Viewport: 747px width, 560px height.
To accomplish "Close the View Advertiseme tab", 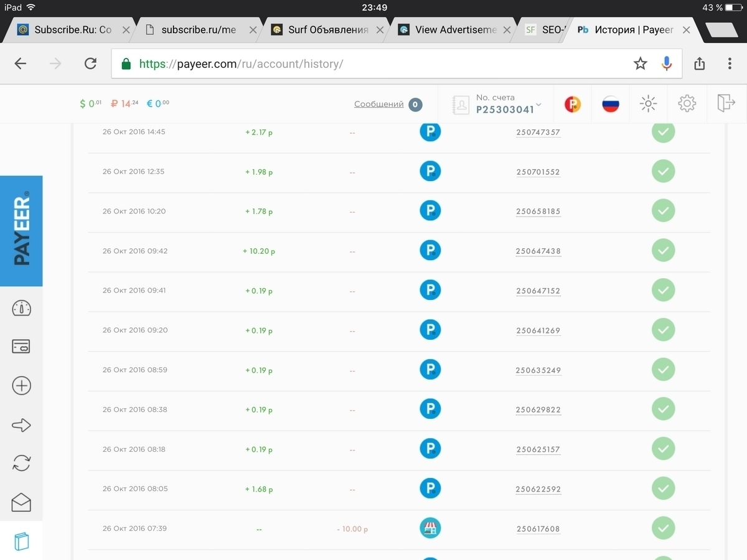I will pos(507,30).
